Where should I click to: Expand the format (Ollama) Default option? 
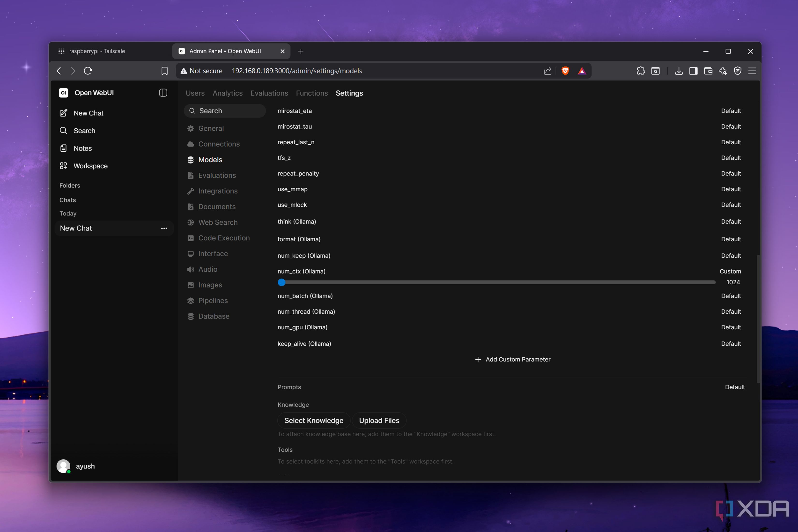coord(731,239)
